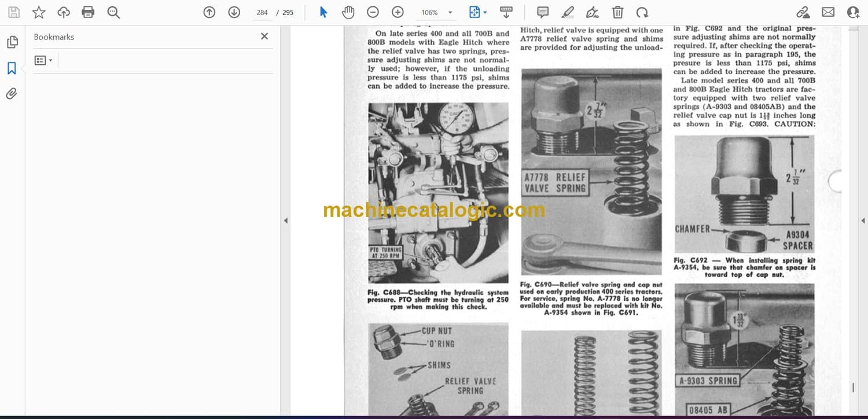The image size is (868, 419).
Task: Go to the previous page
Action: click(x=209, y=12)
